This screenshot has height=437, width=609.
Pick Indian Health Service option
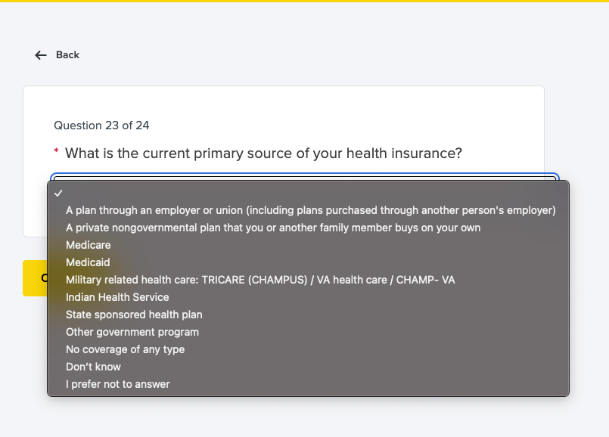click(117, 297)
